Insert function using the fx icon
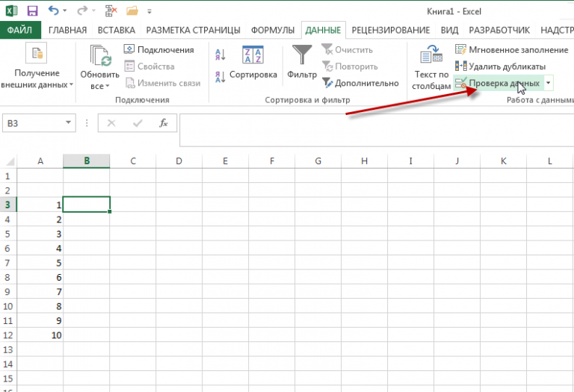 [x=163, y=123]
